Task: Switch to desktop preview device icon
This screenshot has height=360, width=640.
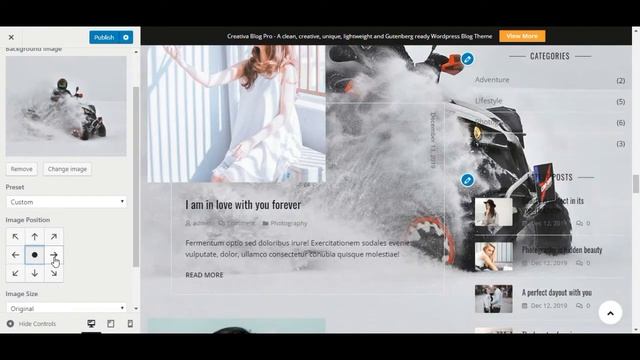Action: coord(91,324)
